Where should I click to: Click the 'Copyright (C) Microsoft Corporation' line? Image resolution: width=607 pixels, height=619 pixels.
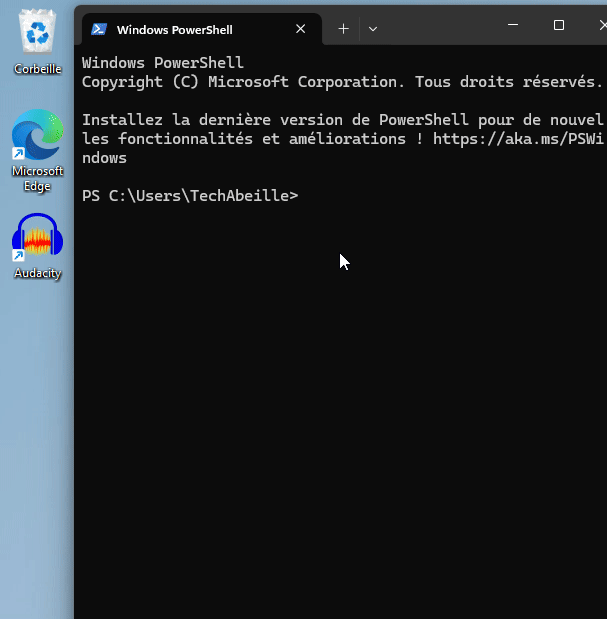click(342, 82)
